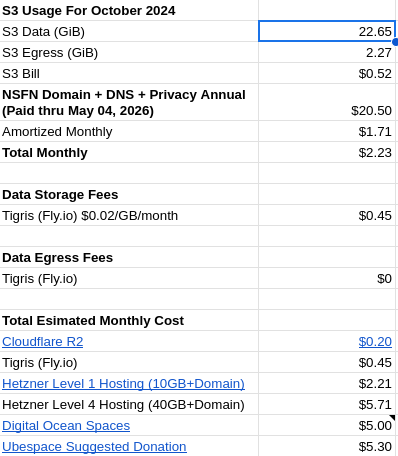
Task: Select the 'Data Storage Fees' header cell
Action: click(129, 194)
